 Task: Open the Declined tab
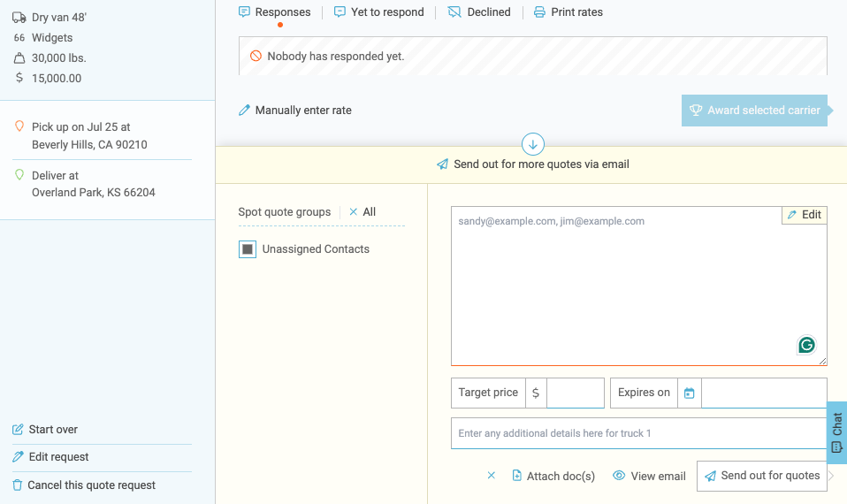(479, 12)
